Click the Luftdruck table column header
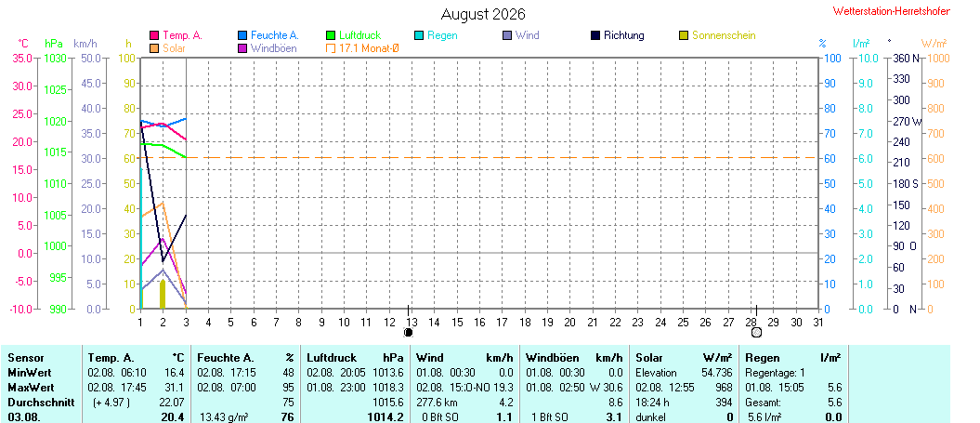Image resolution: width=980 pixels, height=423 pixels. [x=330, y=358]
